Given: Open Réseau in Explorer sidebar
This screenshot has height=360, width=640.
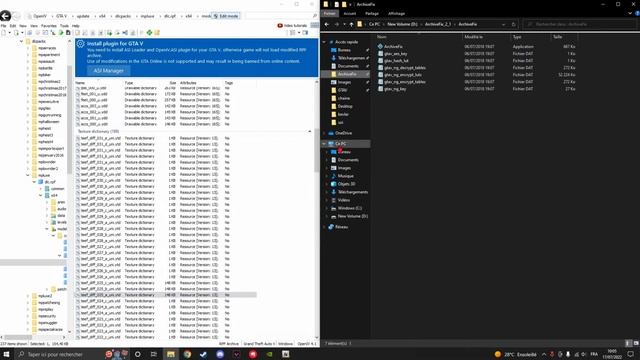Looking at the screenshot, I should pos(341,227).
